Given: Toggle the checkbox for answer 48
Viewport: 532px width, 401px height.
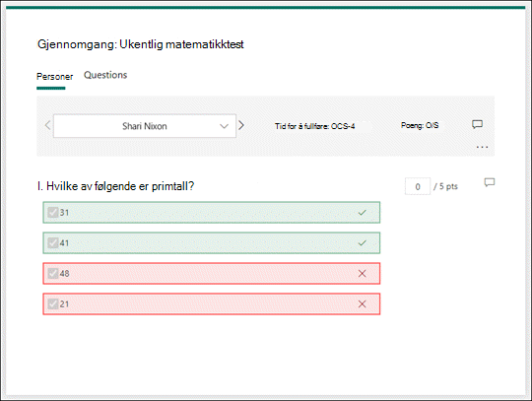Looking at the screenshot, I should pos(53,274).
